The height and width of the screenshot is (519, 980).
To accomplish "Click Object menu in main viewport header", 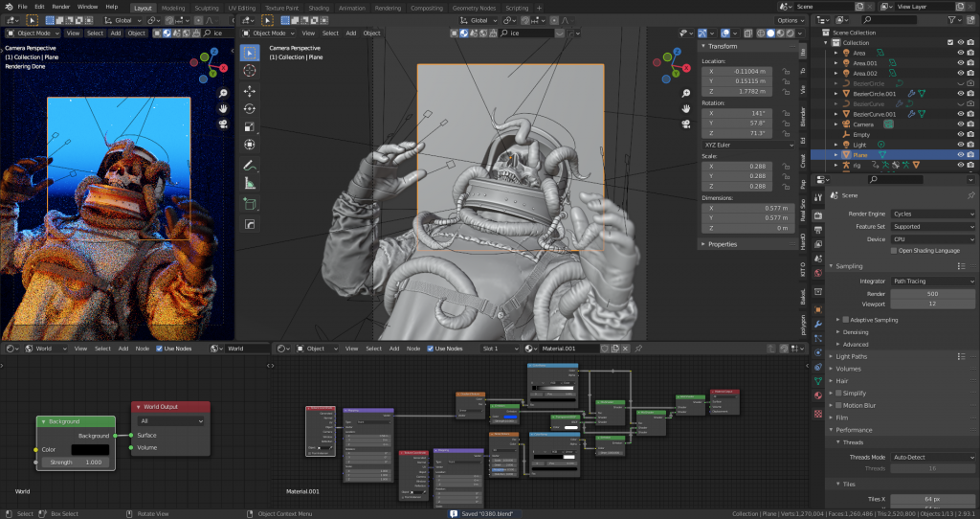I will (x=372, y=34).
